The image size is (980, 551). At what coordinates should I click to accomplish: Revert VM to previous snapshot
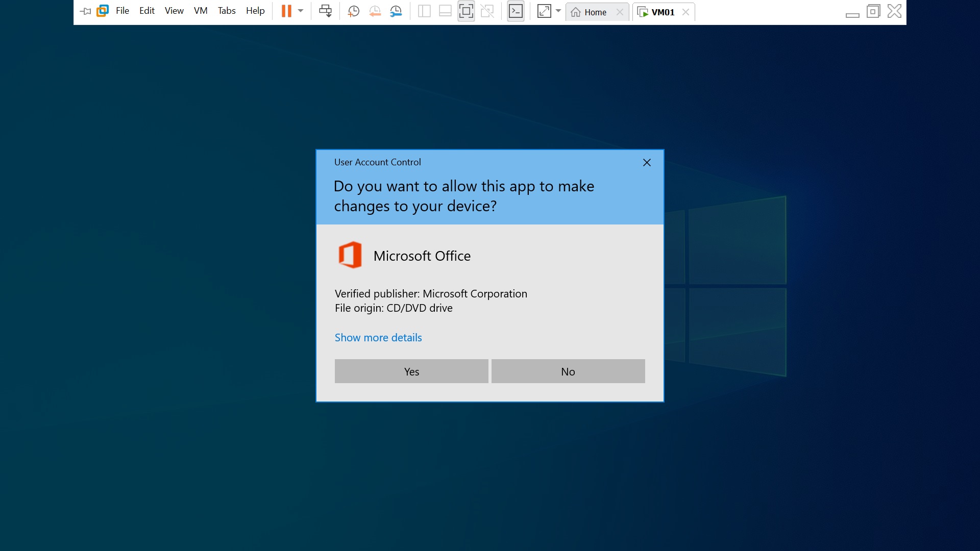tap(375, 11)
